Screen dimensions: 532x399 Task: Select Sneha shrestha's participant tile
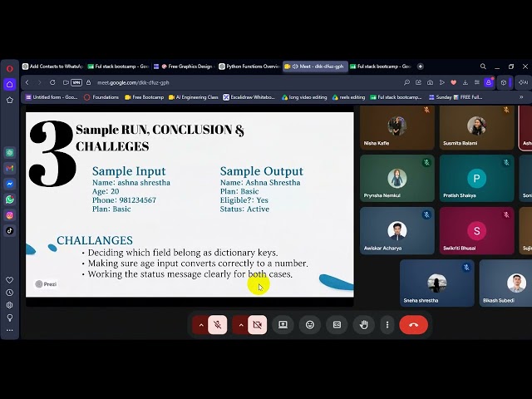pyautogui.click(x=436, y=283)
